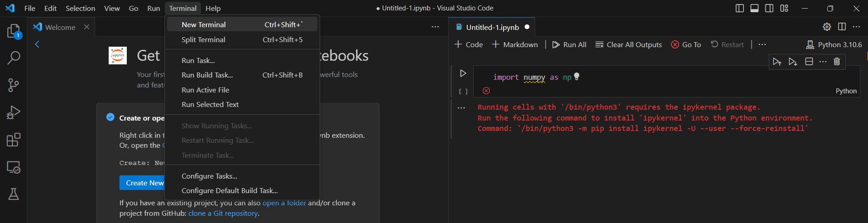Select the Python 3.10.6 kernel picker
868x223 pixels.
(x=834, y=44)
